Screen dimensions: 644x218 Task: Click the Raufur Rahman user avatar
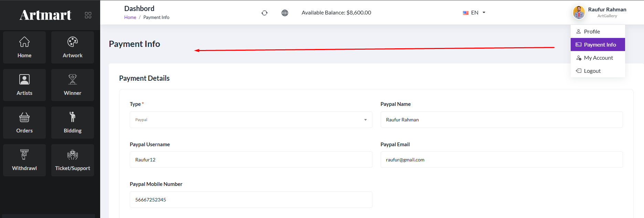point(579,12)
